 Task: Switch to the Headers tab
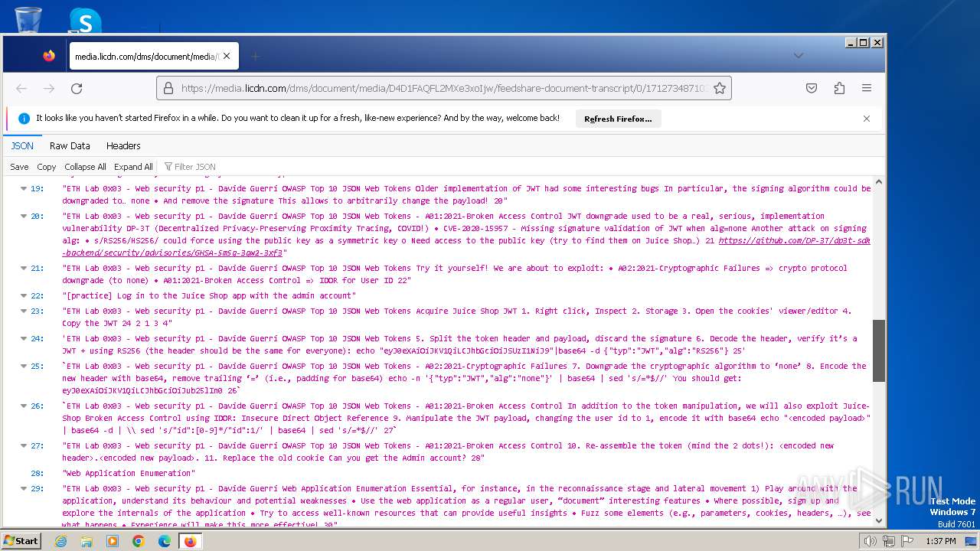(123, 145)
